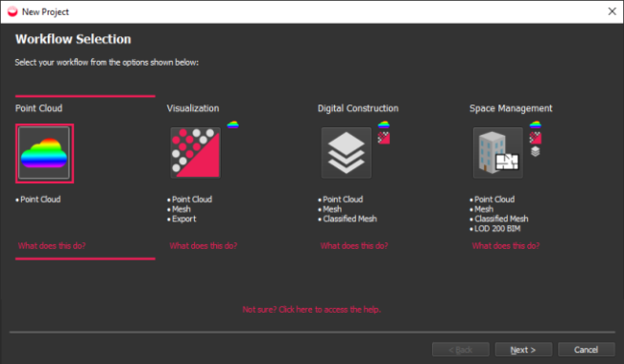
Task: Go to the Next step
Action: point(523,350)
